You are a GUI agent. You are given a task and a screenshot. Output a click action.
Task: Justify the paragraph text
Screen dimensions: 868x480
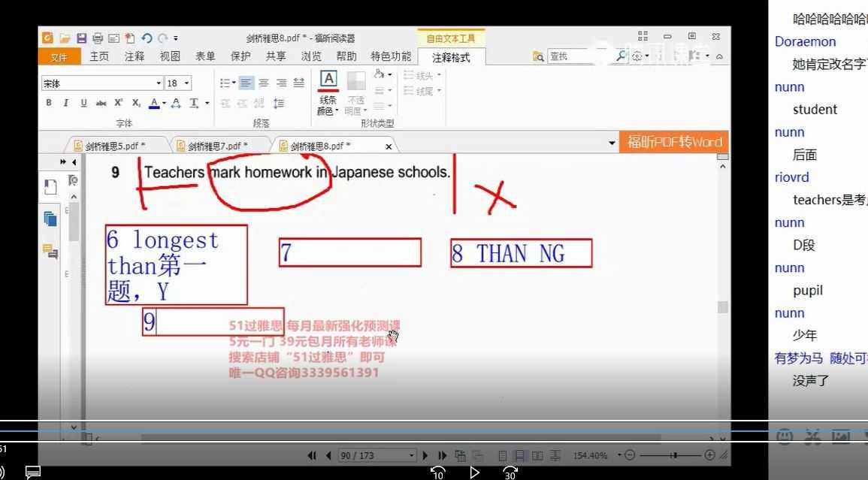pyautogui.click(x=299, y=83)
